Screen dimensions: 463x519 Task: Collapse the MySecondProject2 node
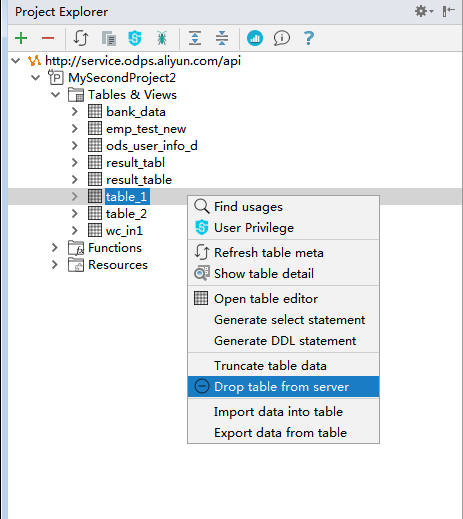point(36,78)
